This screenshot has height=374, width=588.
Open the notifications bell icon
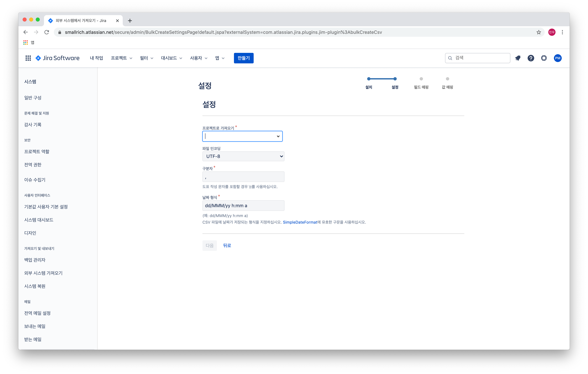(x=518, y=58)
